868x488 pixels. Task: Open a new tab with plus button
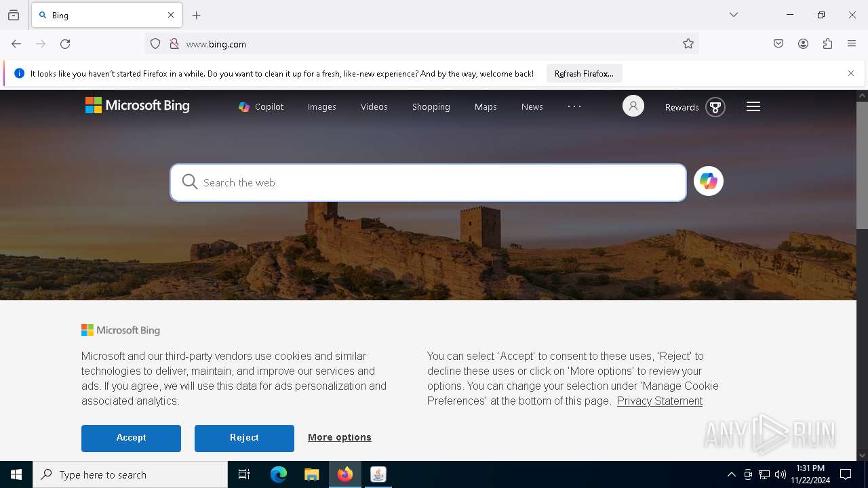click(197, 15)
